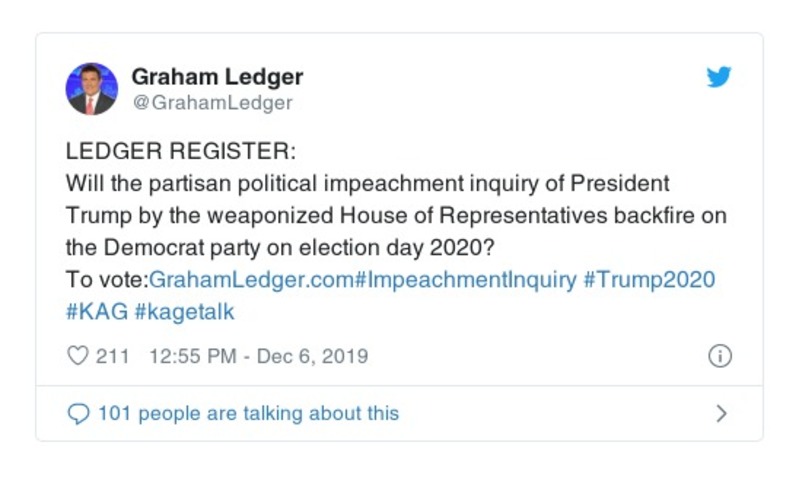The height and width of the screenshot is (490, 799).
Task: Click the Graham Ledger display name
Action: coord(217,77)
